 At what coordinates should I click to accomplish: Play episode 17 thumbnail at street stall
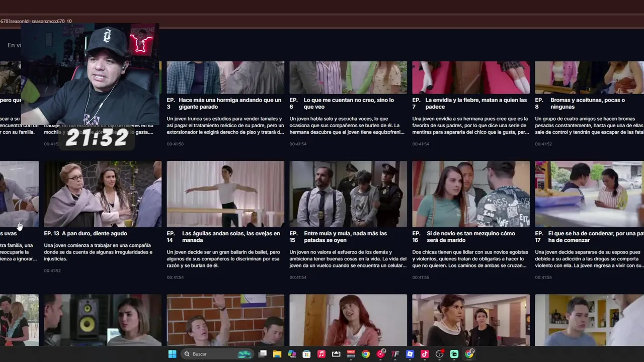pos(589,194)
